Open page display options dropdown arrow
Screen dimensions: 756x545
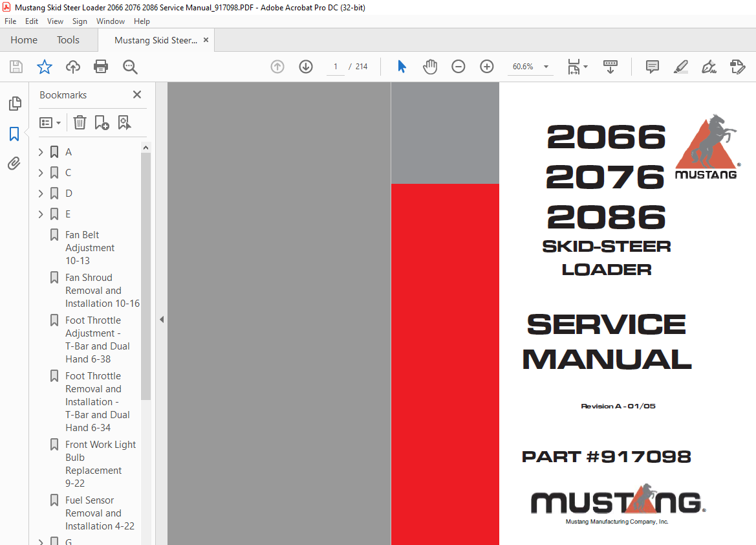point(586,67)
